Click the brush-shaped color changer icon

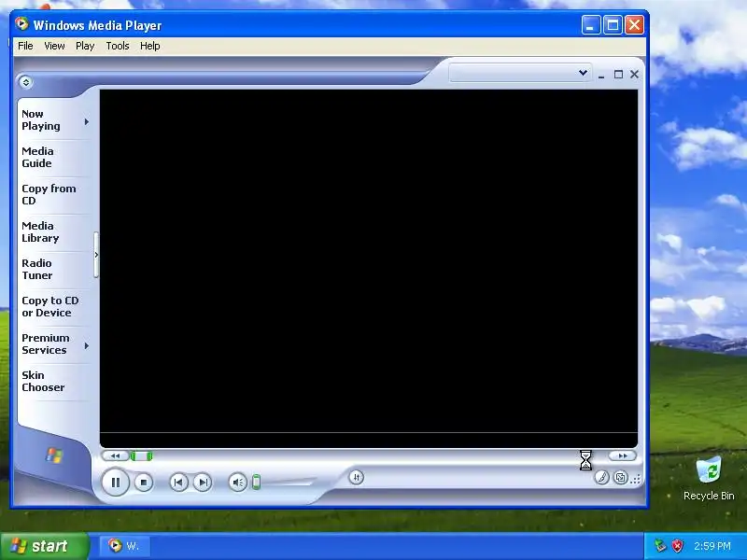pos(602,477)
